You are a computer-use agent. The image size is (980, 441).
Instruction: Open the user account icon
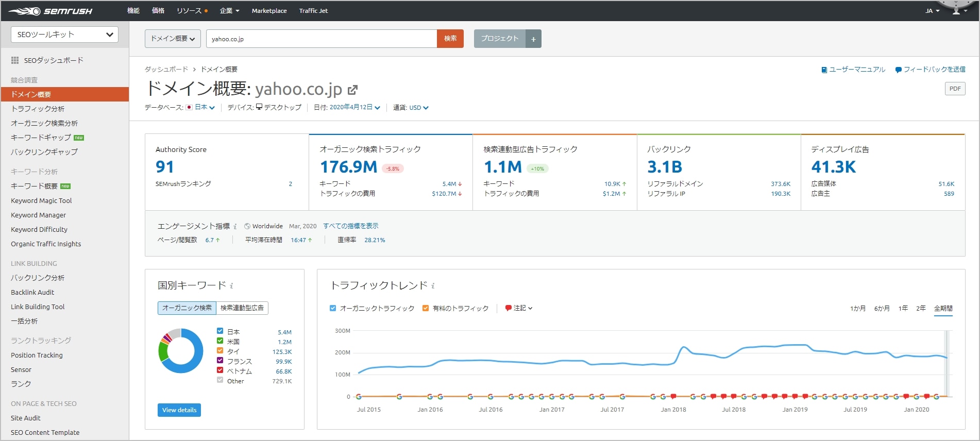point(956,10)
